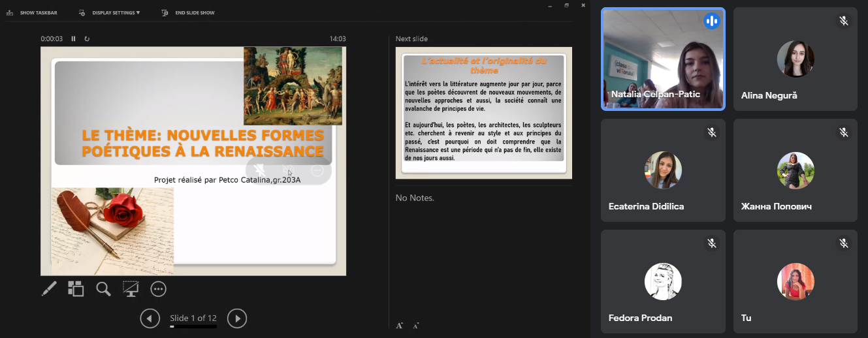Select Fedora Prodan participant tile
This screenshot has width=868, height=338.
[x=663, y=281]
